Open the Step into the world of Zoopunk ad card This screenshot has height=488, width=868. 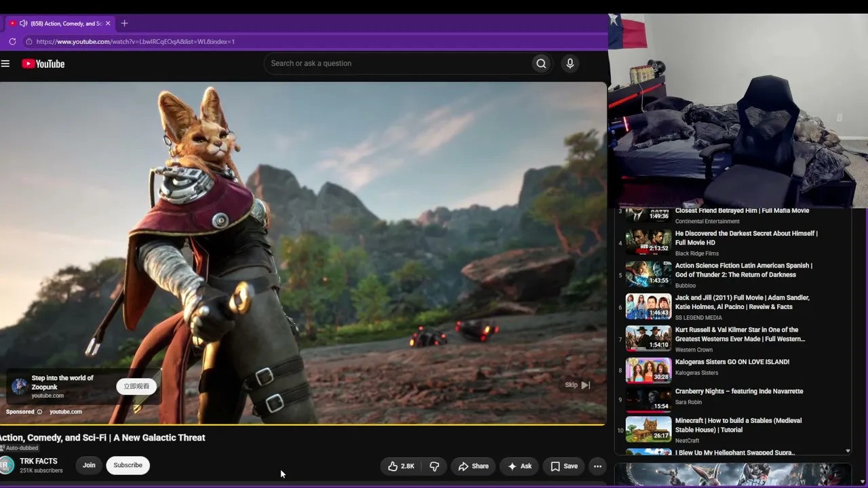tap(84, 386)
